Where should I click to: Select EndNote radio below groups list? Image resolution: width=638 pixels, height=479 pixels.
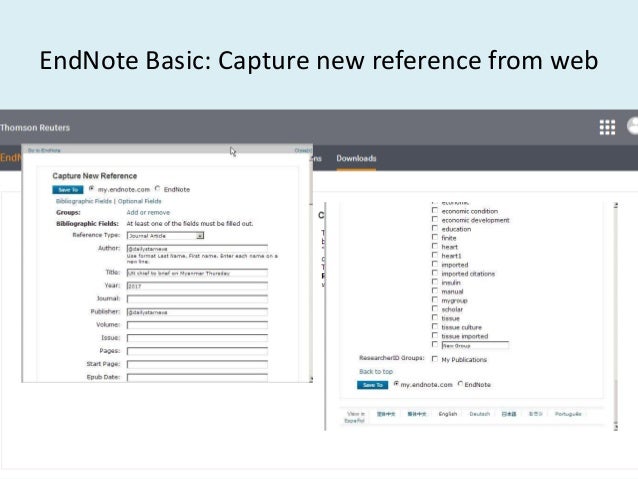pos(460,384)
